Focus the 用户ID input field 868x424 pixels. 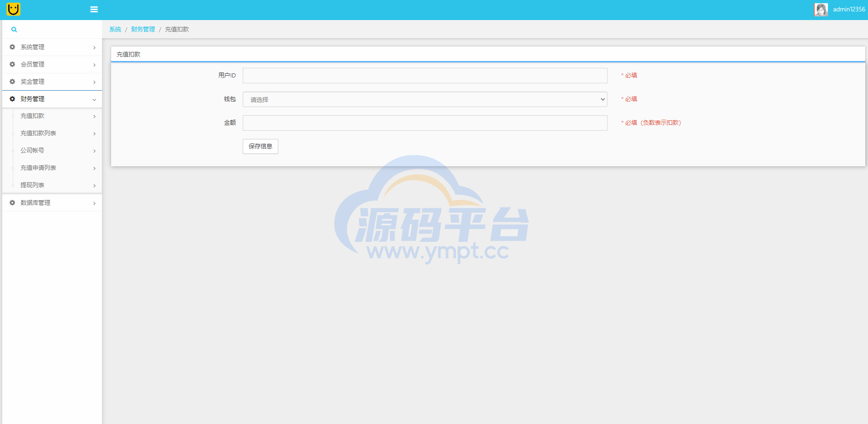[425, 76]
